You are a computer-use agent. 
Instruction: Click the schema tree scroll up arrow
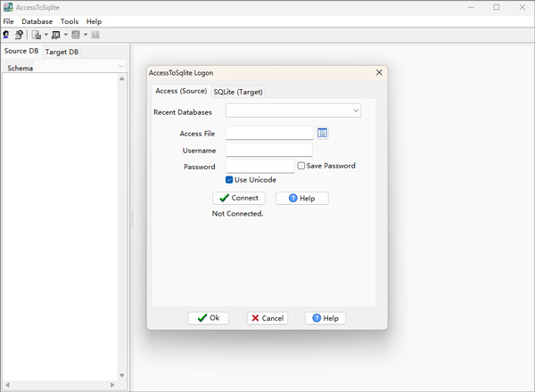pos(122,78)
